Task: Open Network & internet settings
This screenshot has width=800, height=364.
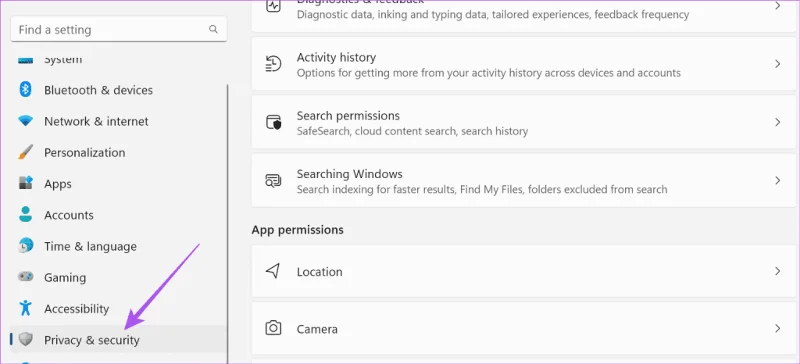Action: [x=118, y=122]
